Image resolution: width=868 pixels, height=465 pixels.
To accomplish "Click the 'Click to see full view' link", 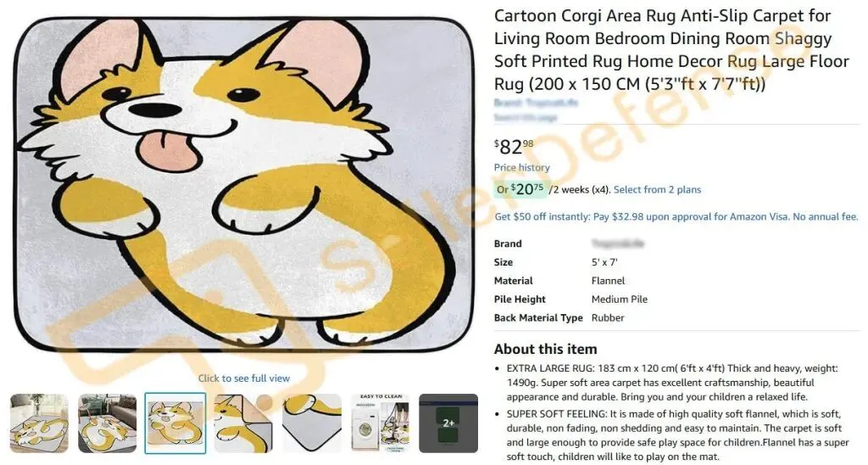I will coord(244,378).
